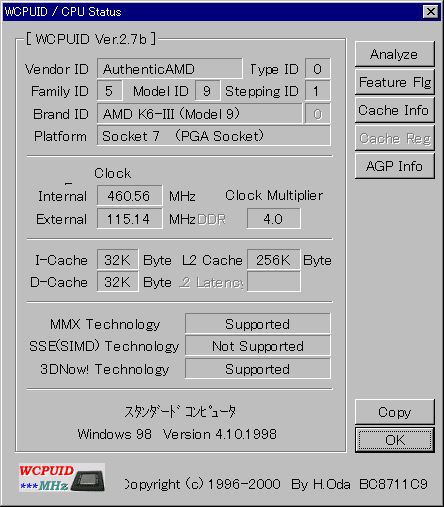This screenshot has width=444, height=507.
Task: Select the Vendor ID field AuthenticAMD
Action: 170,69
